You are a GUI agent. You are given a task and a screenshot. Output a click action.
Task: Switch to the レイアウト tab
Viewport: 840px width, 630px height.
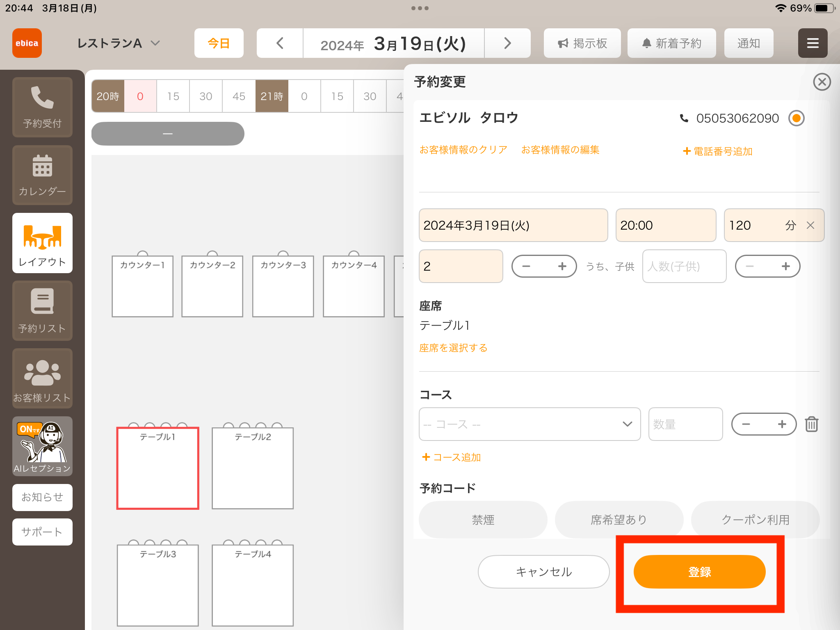tap(42, 243)
